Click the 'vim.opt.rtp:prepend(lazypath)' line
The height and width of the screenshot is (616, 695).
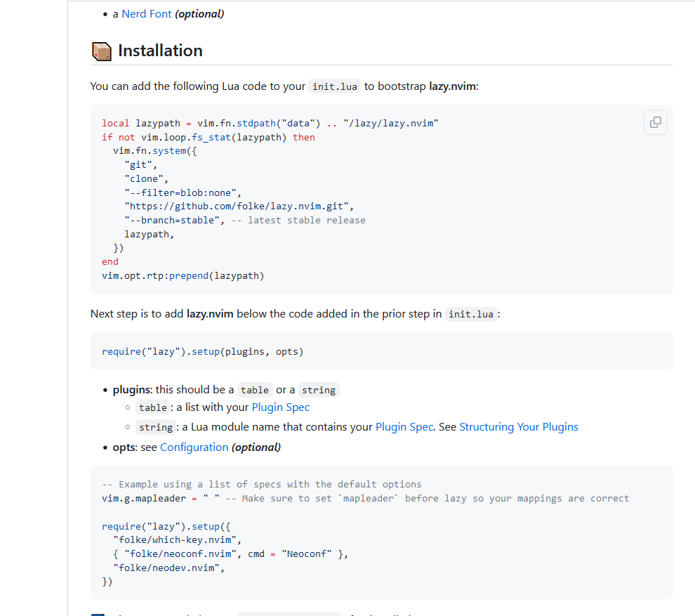(183, 276)
